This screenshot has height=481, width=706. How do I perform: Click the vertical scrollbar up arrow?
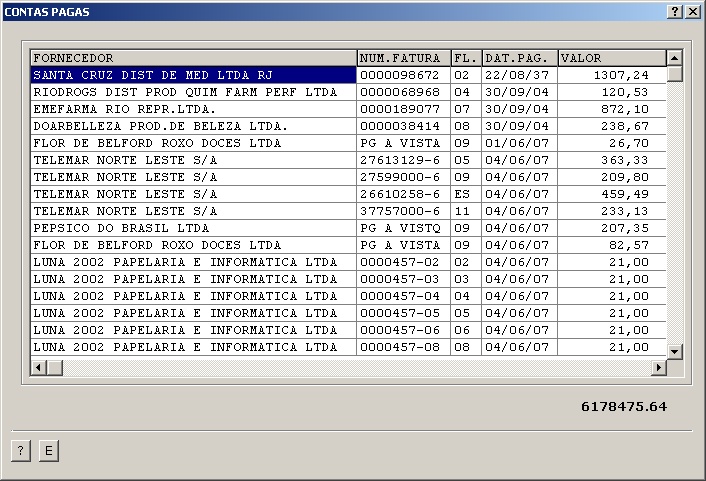tap(674, 58)
